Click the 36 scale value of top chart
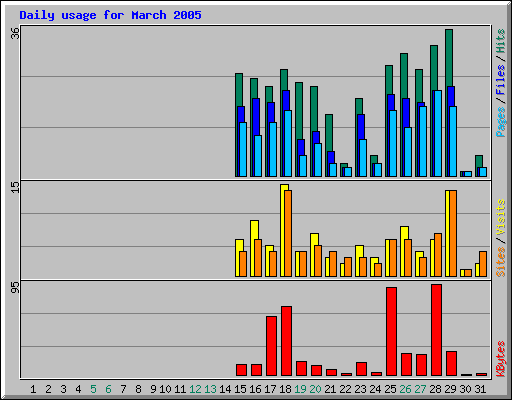Image resolution: width=512 pixels, height=400 pixels. coord(15,33)
